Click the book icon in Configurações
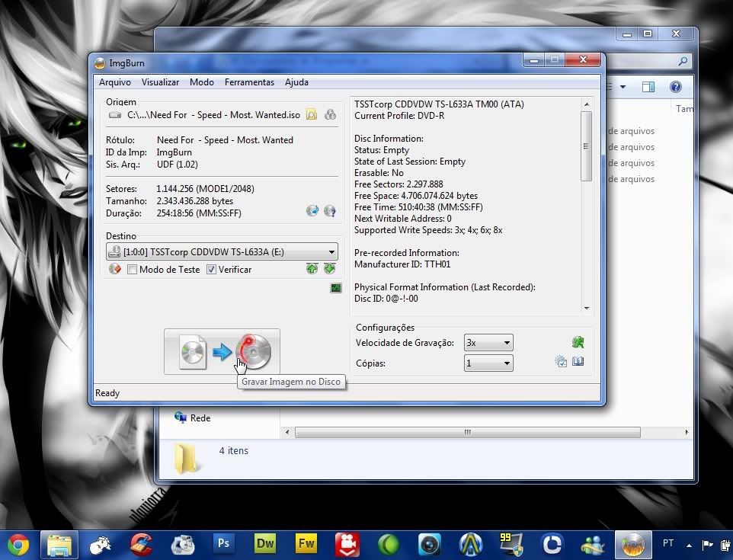733x560 pixels. [x=578, y=362]
